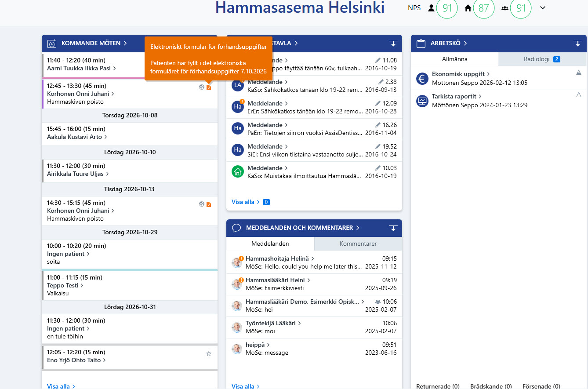The image size is (588, 389).
Task: Click the globe icon on Korhonen 14:30 appointment
Action: click(202, 204)
